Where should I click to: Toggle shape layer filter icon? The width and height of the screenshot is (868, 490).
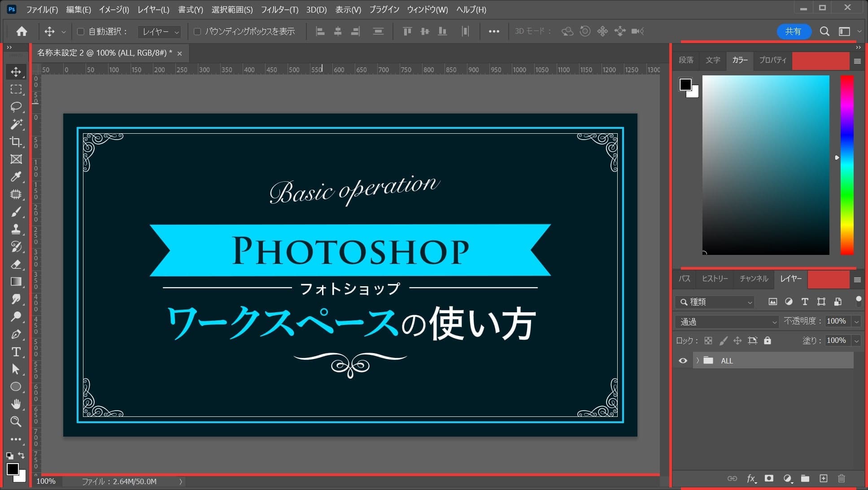(821, 302)
